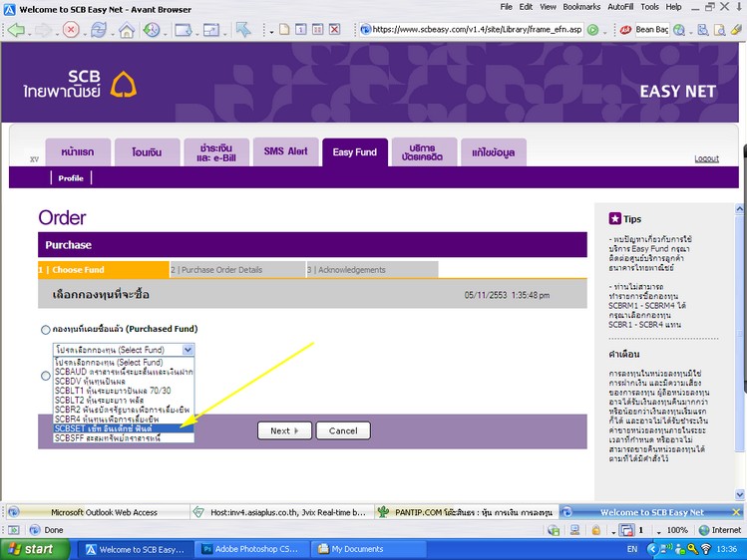Click the padlock security icon in status bar
The image size is (747, 560).
(595, 530)
